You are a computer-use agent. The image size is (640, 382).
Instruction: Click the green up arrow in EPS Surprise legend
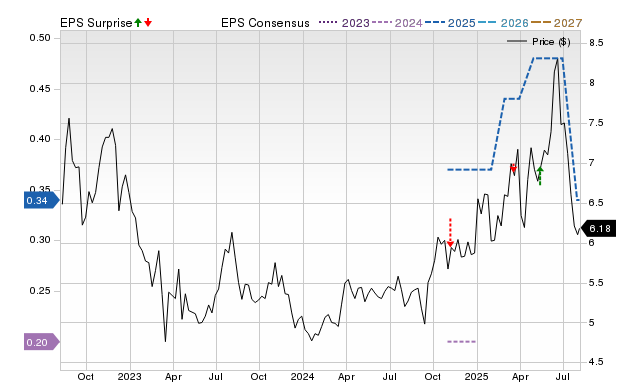[138, 23]
